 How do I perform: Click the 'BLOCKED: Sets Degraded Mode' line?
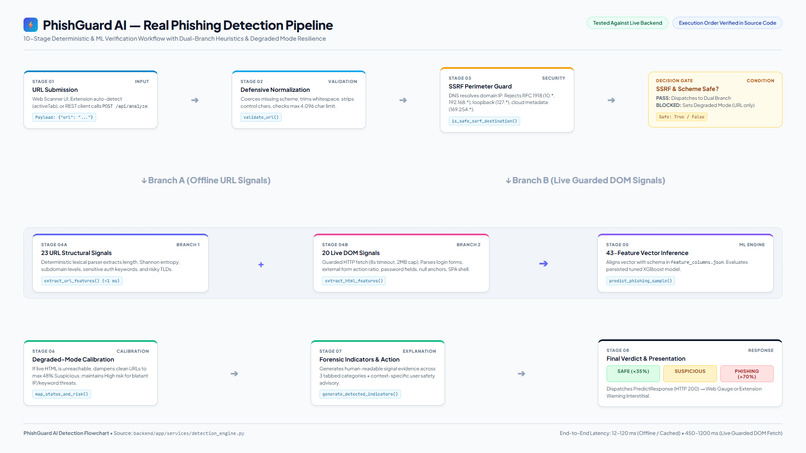coord(705,105)
